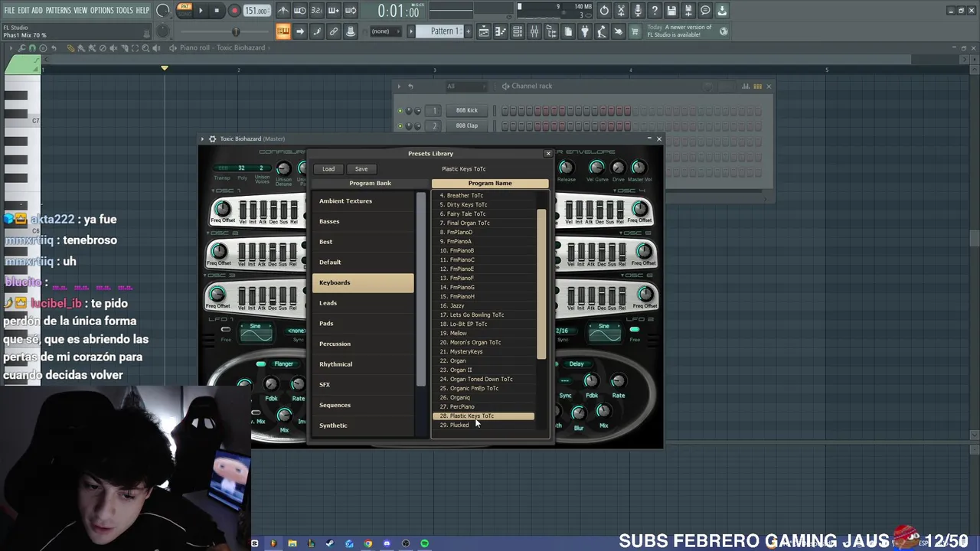Open the FILE menu

[9, 11]
